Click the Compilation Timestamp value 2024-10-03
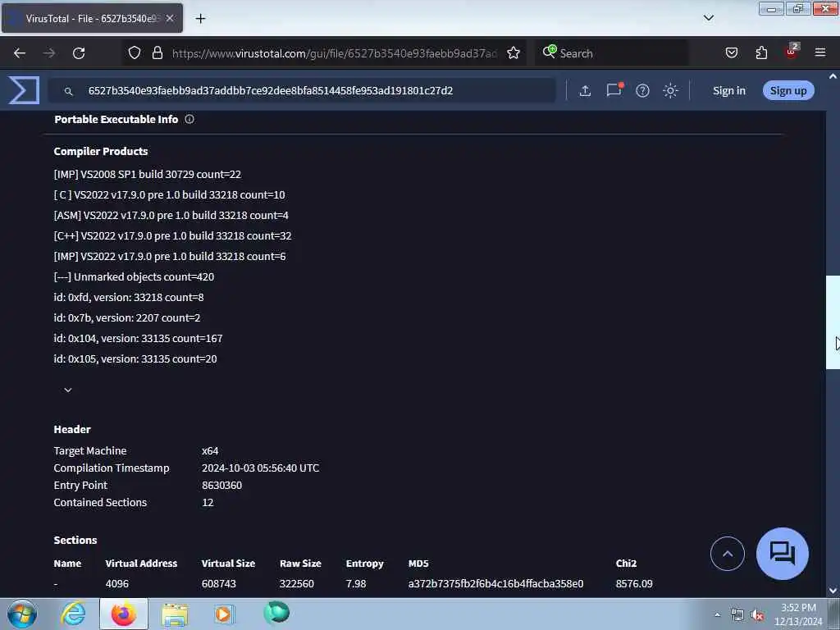The image size is (840, 630). coord(260,468)
